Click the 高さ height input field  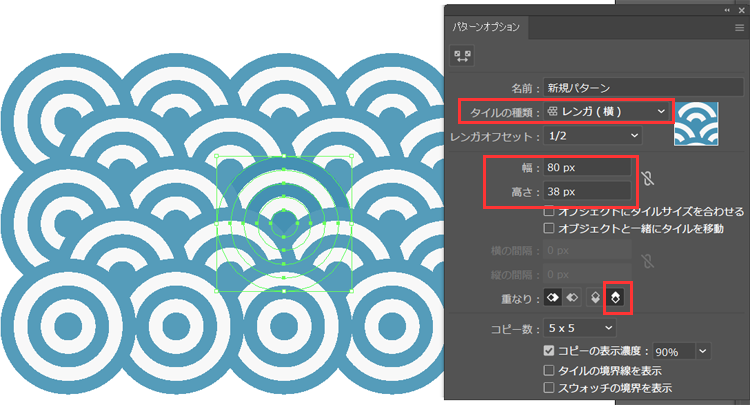pos(587,191)
